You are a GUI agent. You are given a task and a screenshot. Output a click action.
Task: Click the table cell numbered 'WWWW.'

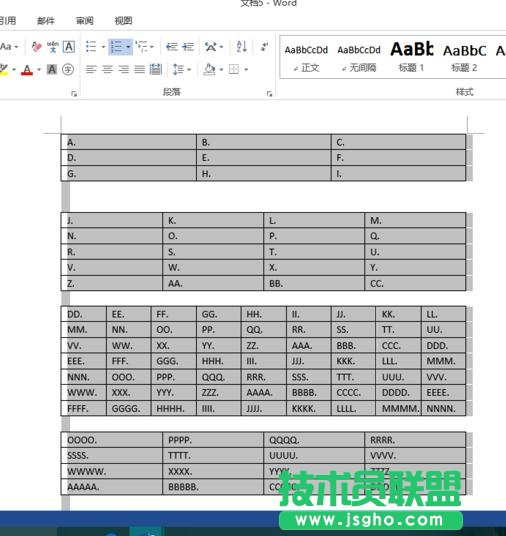coord(112,471)
